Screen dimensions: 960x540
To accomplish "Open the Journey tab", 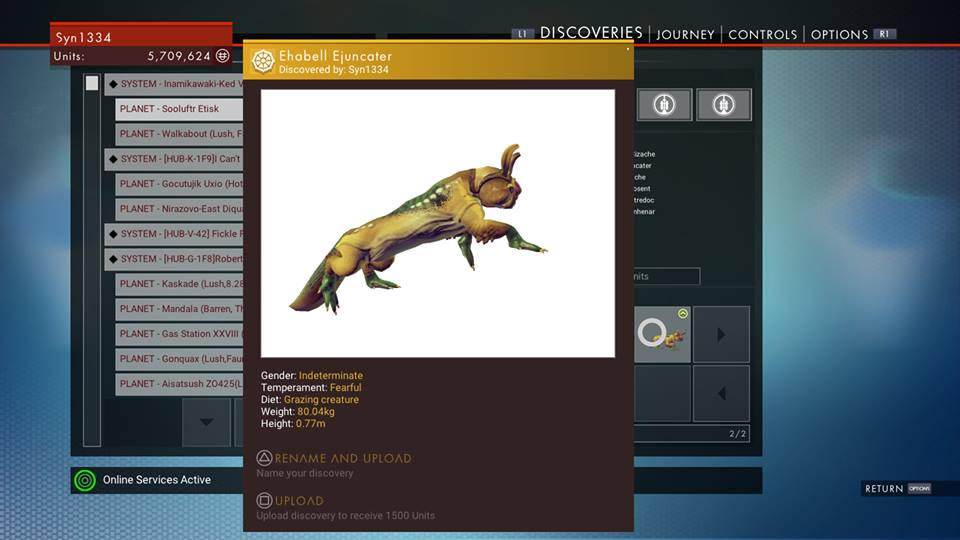I will (685, 34).
